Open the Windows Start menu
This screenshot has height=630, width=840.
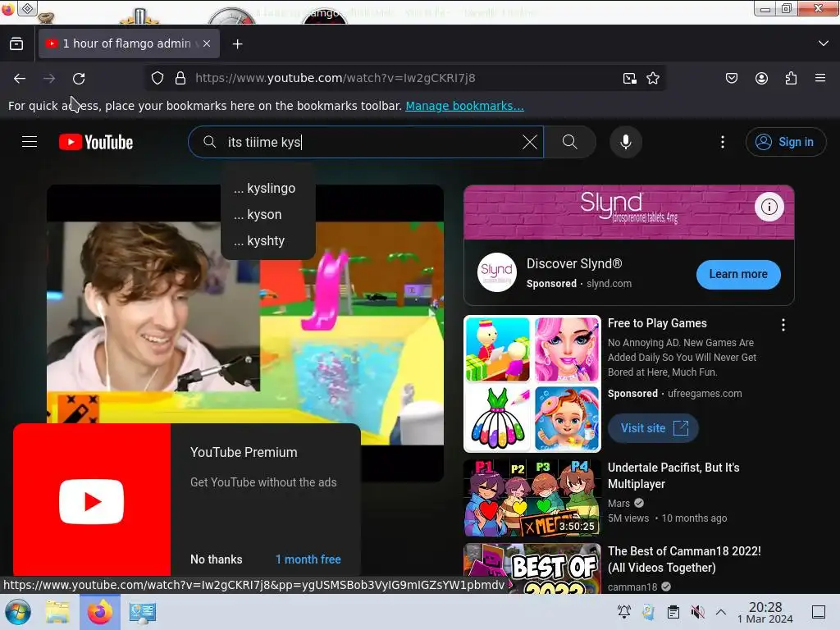click(18, 612)
